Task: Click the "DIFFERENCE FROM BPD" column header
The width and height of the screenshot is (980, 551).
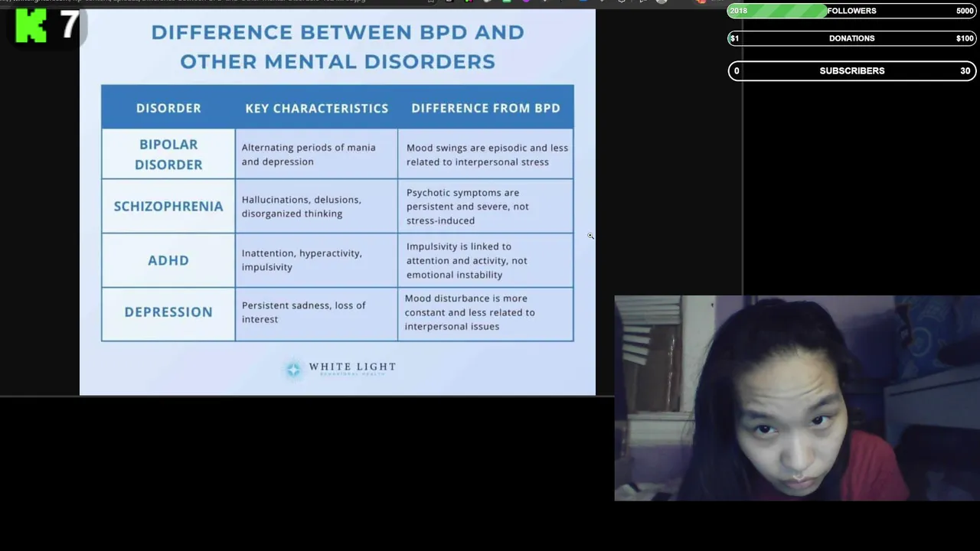Action: pyautogui.click(x=485, y=108)
